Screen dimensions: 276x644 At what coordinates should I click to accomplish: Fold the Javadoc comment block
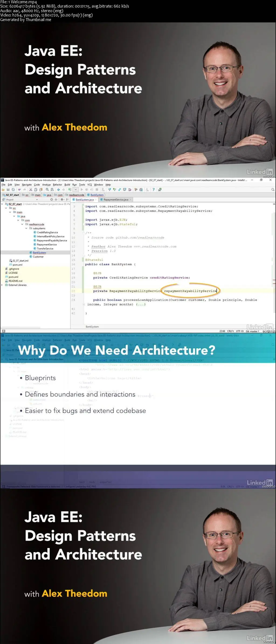point(84,233)
